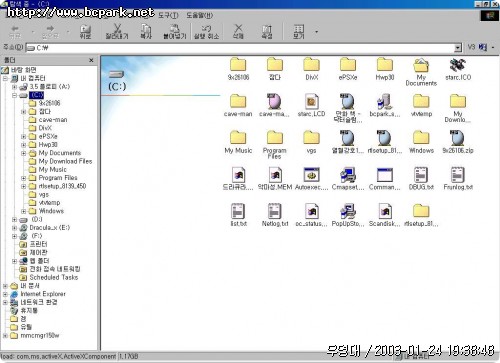Expand the 3.5 floppy (A:) tree node
The image size is (500, 363).
pyautogui.click(x=14, y=87)
